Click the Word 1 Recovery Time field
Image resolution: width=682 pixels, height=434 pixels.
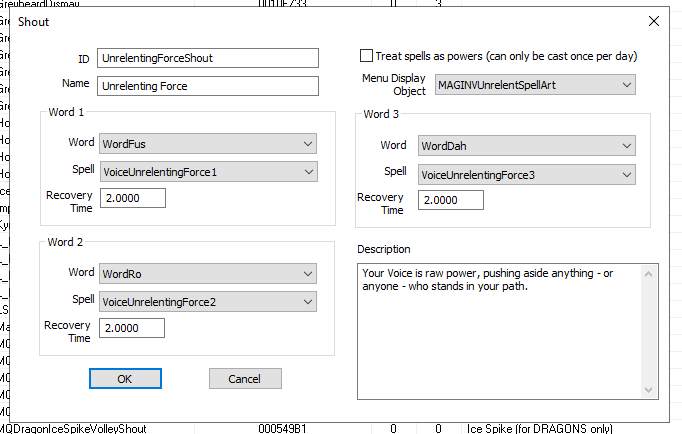132,198
